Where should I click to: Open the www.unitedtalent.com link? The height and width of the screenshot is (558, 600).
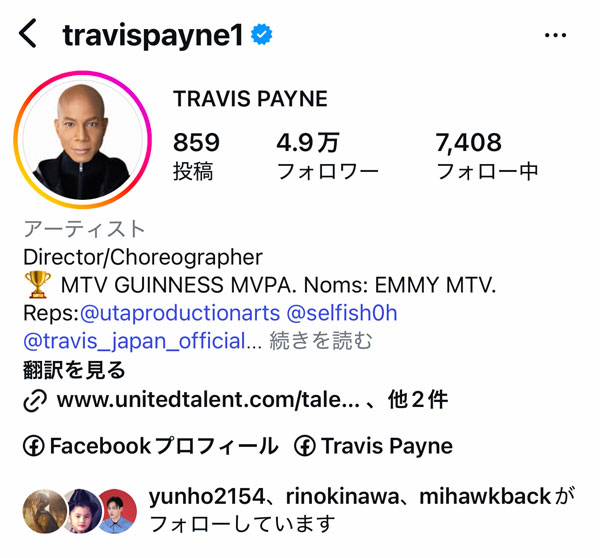click(208, 400)
